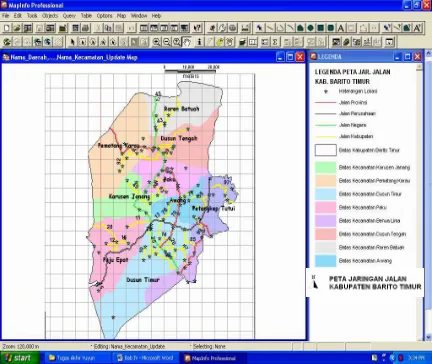
Task: Click the New Table toolbar icon
Action: [x=7, y=28]
